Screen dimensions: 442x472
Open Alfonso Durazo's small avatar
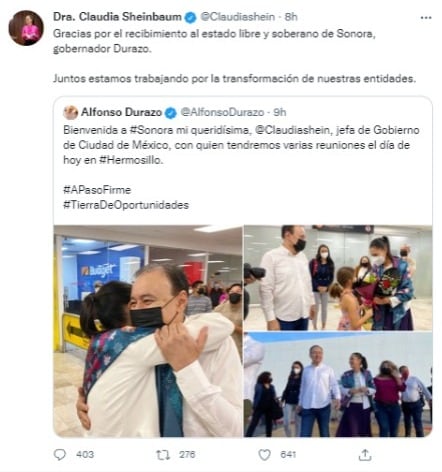[x=70, y=113]
